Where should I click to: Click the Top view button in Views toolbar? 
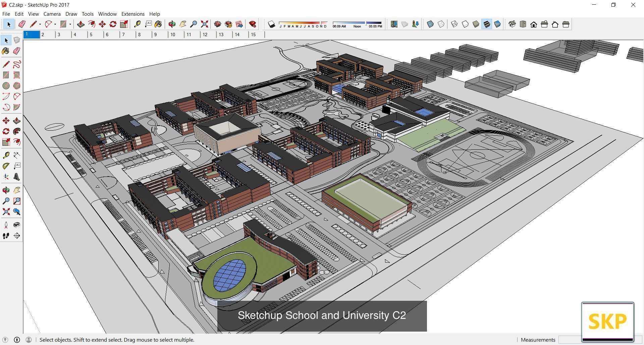click(523, 24)
